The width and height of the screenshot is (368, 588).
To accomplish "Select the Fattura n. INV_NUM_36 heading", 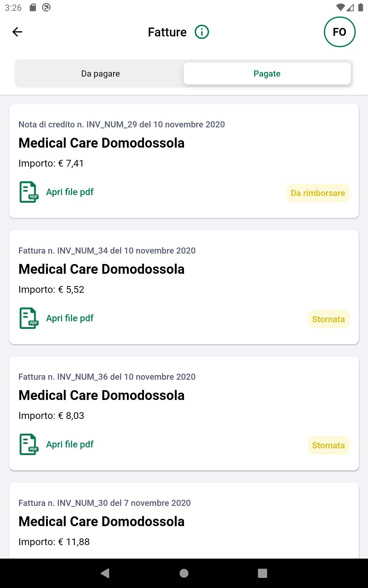I will [x=107, y=377].
